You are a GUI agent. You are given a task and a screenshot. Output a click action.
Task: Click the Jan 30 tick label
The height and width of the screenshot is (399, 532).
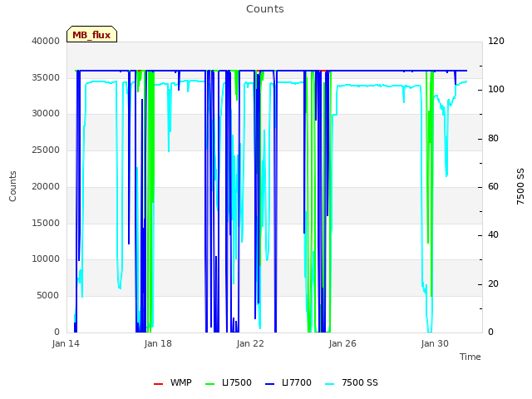click(x=435, y=343)
